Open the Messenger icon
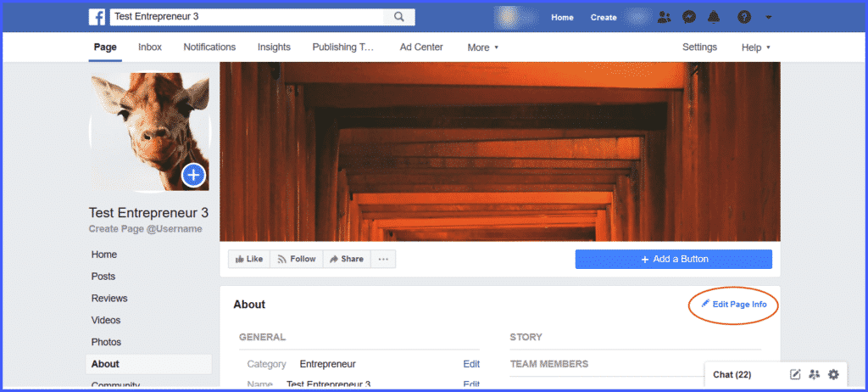 coord(689,17)
